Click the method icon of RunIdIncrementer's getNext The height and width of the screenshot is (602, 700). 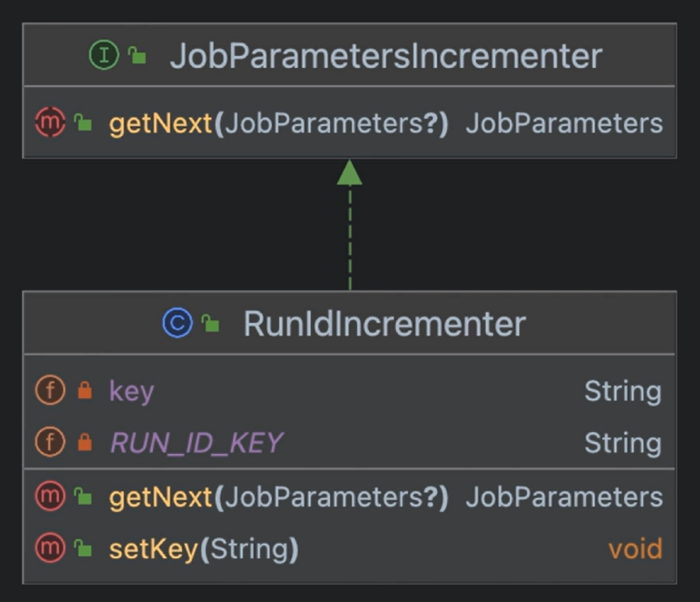[49, 497]
